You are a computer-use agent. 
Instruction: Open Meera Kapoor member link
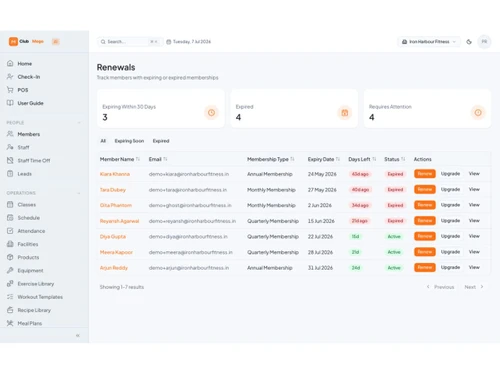[116, 252]
